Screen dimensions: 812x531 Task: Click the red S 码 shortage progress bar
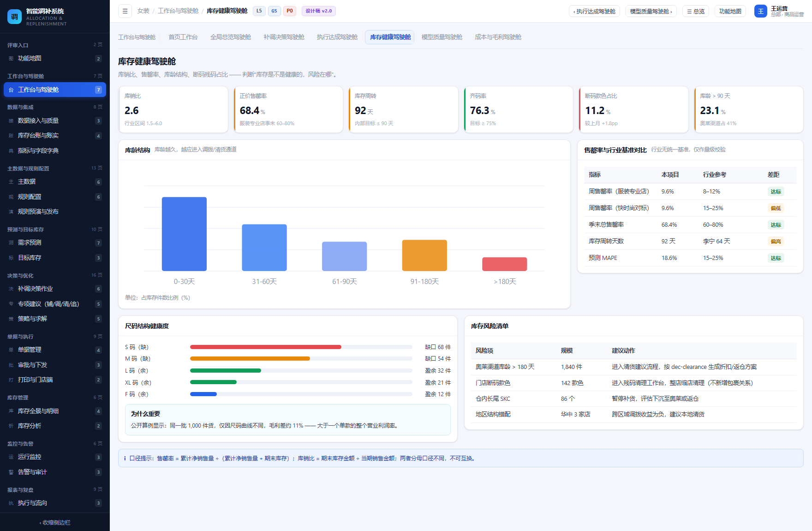[x=266, y=347]
